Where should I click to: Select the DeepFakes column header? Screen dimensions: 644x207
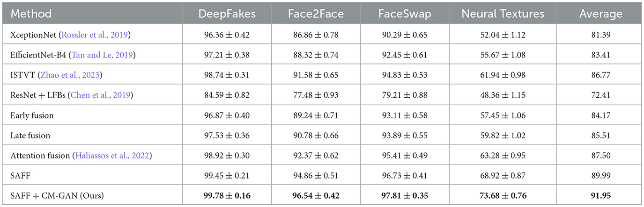coord(227,14)
